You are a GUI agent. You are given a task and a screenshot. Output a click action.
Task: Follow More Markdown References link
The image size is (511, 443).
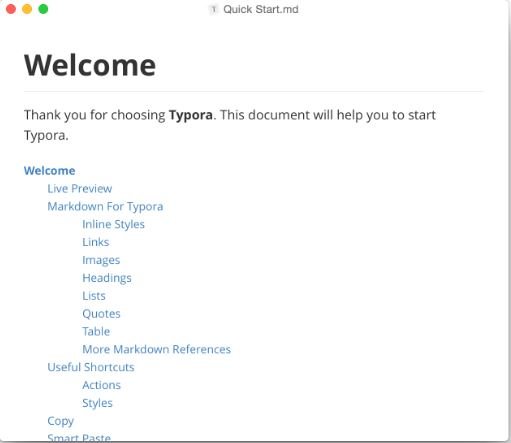point(157,349)
